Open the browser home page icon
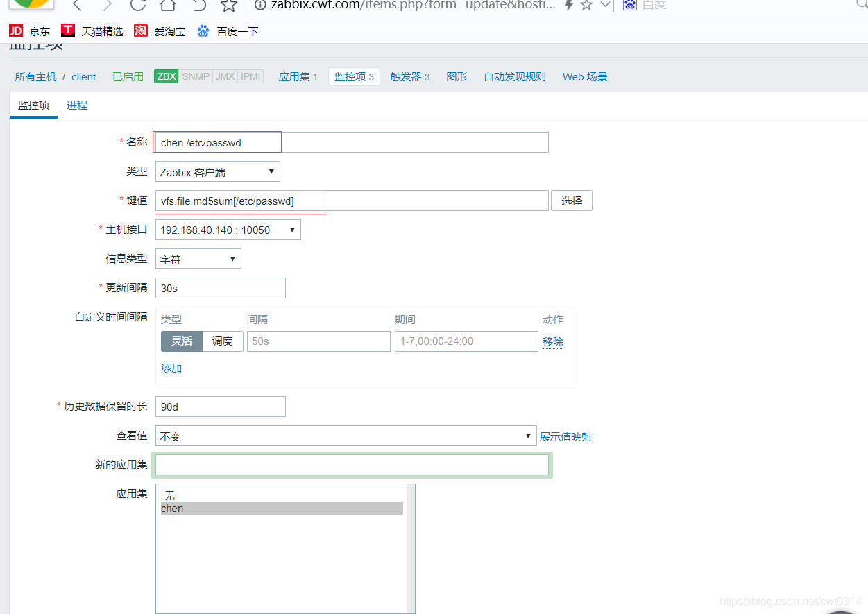868x614 pixels. pos(167,6)
